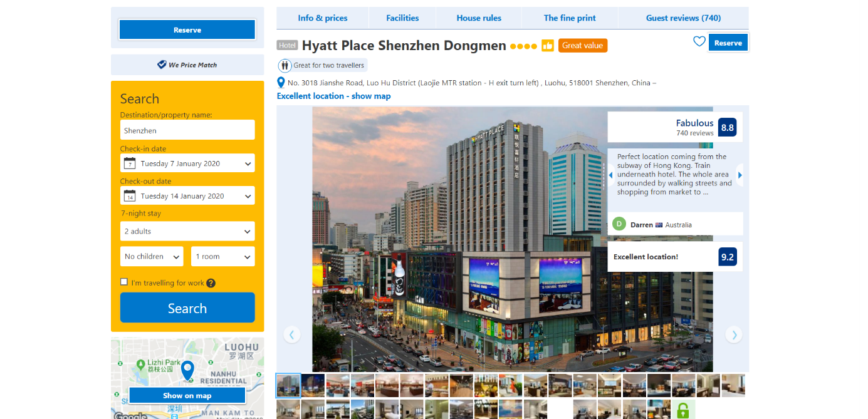
Task: Click Darren's green avatar circle
Action: tap(619, 224)
